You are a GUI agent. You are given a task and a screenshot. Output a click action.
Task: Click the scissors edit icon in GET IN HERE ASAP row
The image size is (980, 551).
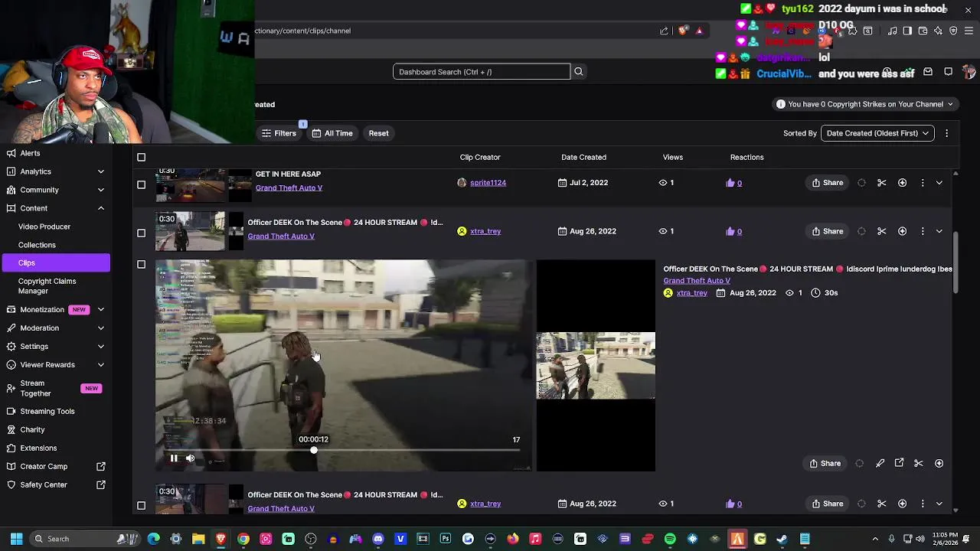click(x=881, y=183)
